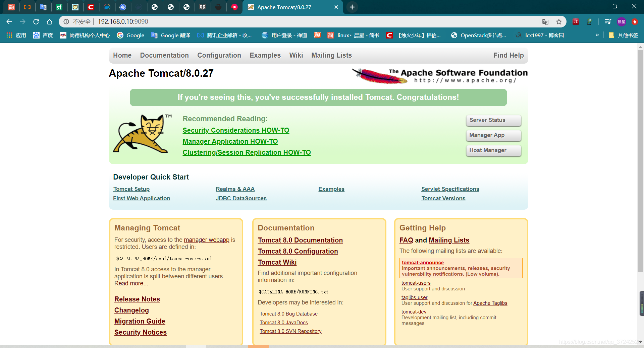This screenshot has height=348, width=644.
Task: Click the Manager App button
Action: point(493,135)
